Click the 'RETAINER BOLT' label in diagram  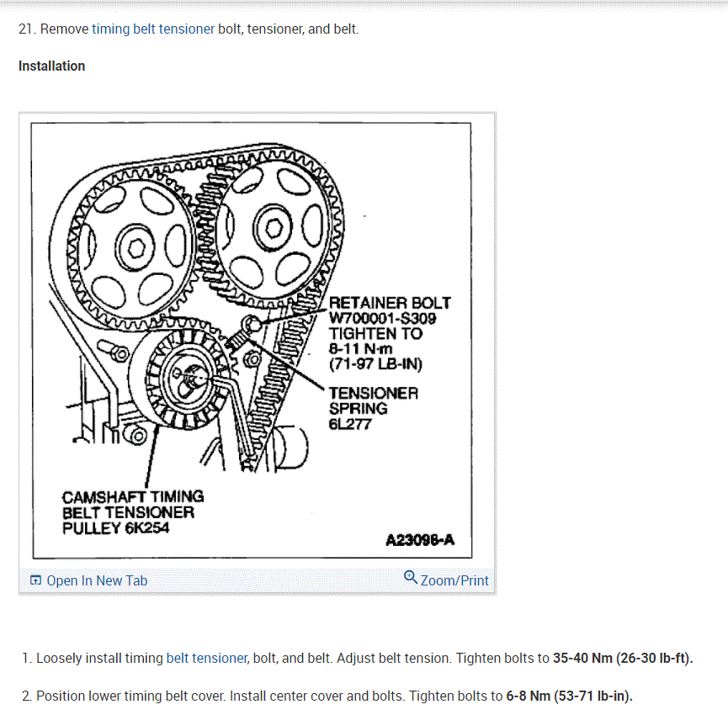(x=390, y=303)
